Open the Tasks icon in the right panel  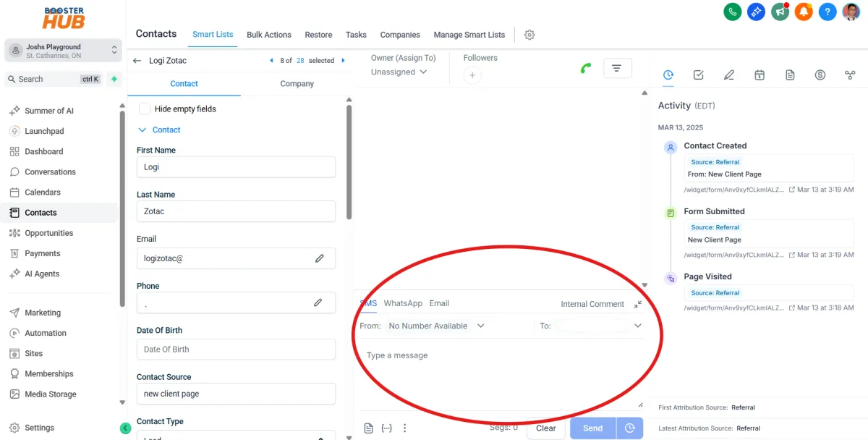click(x=699, y=75)
